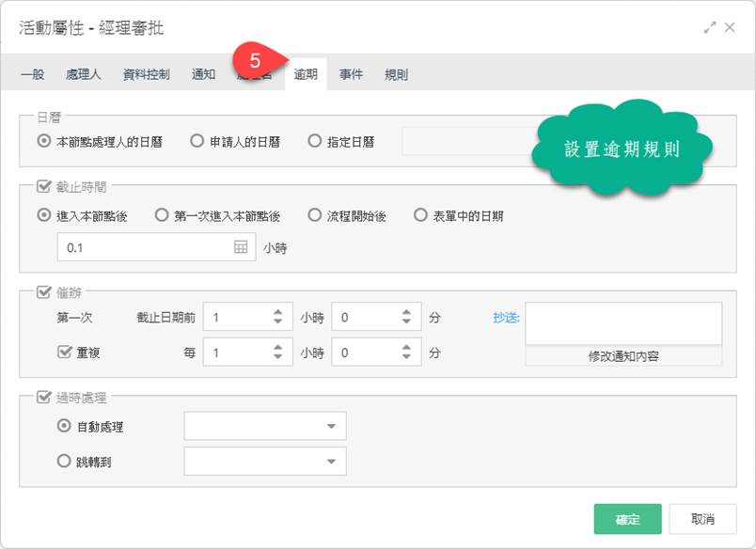Select 流程開始後 radio option
This screenshot has height=549, width=756.
[314, 215]
